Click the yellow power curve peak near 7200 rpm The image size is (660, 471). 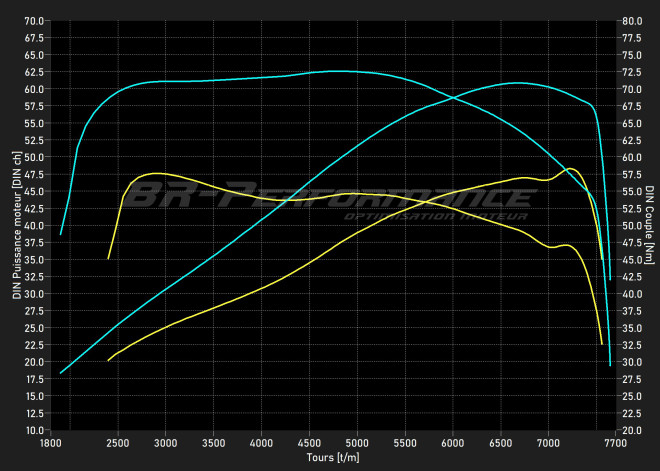tap(570, 169)
